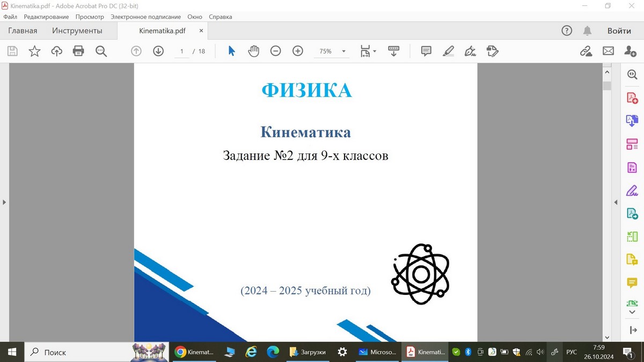Click the Войти sign-in button

(x=619, y=31)
